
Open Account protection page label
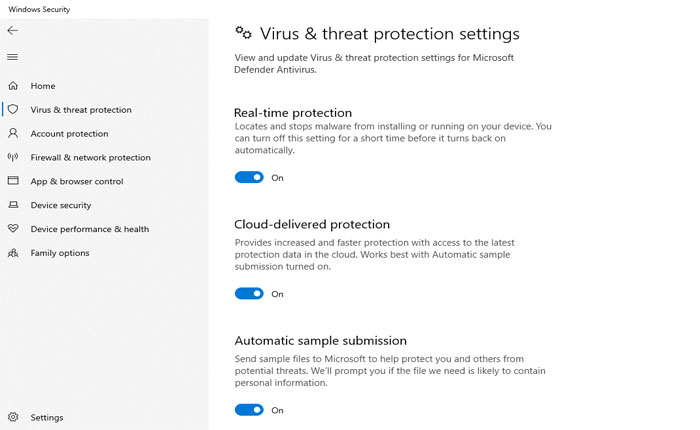pyautogui.click(x=69, y=134)
